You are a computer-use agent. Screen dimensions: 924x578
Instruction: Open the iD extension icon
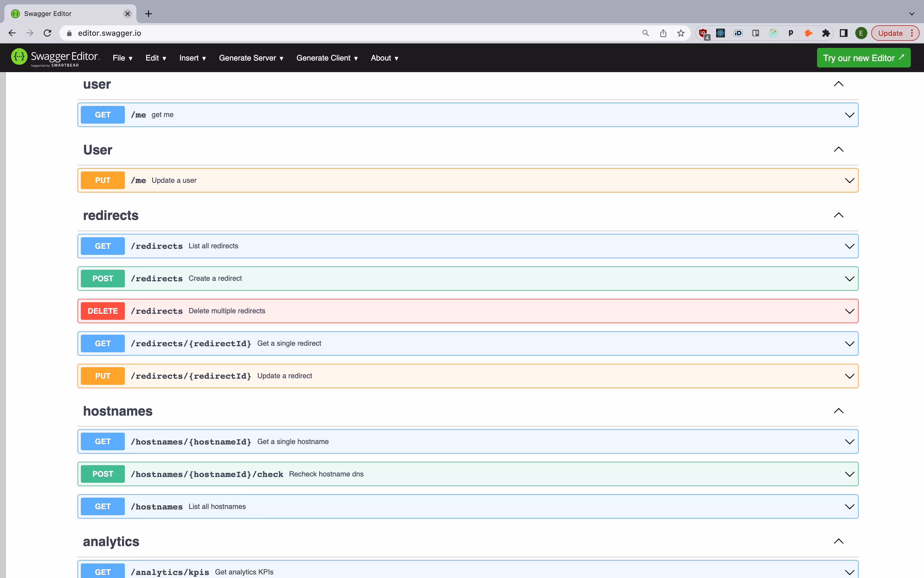[x=738, y=33]
